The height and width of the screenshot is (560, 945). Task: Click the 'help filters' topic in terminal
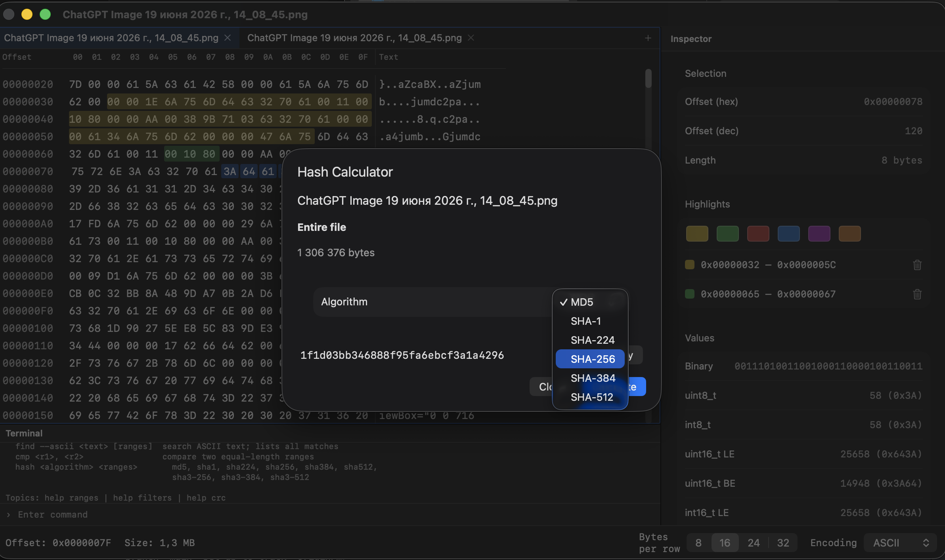tap(142, 498)
